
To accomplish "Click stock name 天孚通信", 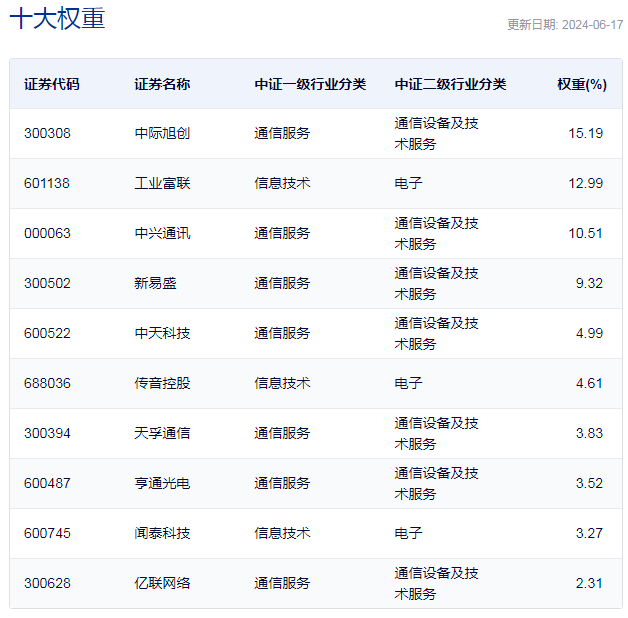I will point(162,433).
